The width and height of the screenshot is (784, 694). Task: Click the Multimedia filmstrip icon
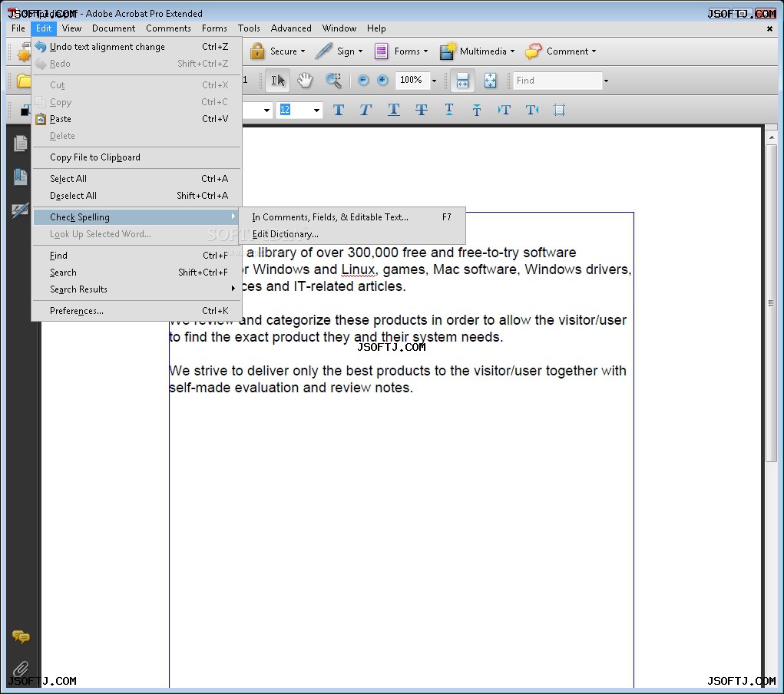click(448, 51)
